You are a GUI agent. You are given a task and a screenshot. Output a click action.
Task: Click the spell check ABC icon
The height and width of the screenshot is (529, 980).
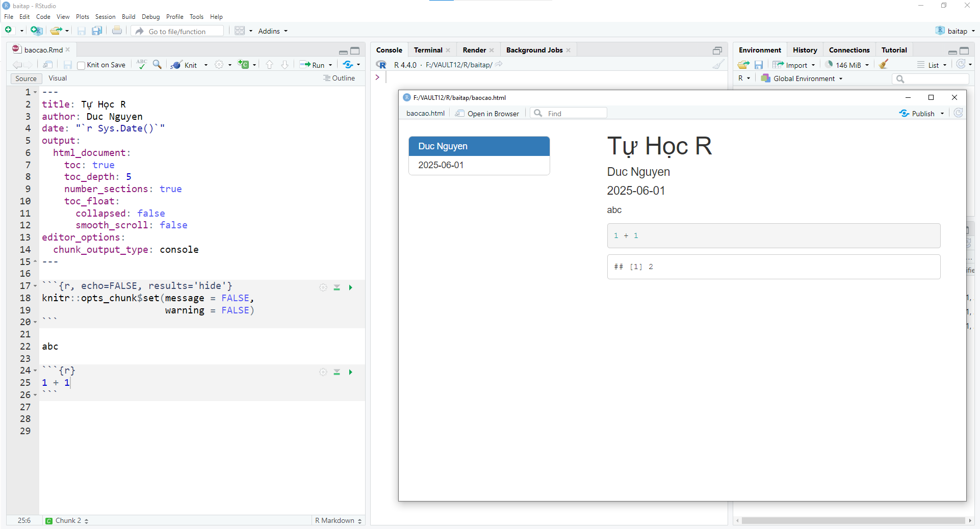142,64
